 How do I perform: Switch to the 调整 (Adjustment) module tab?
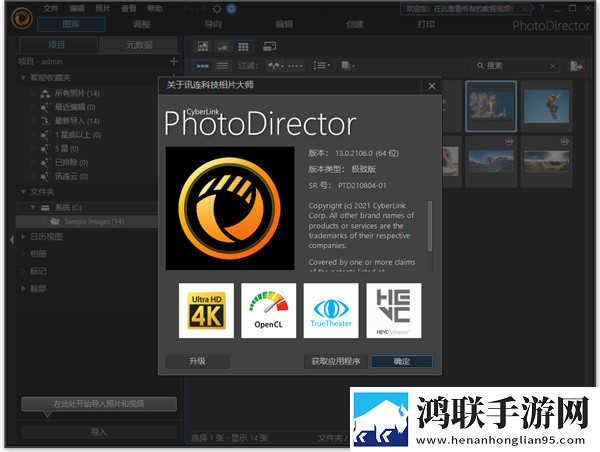coord(142,24)
